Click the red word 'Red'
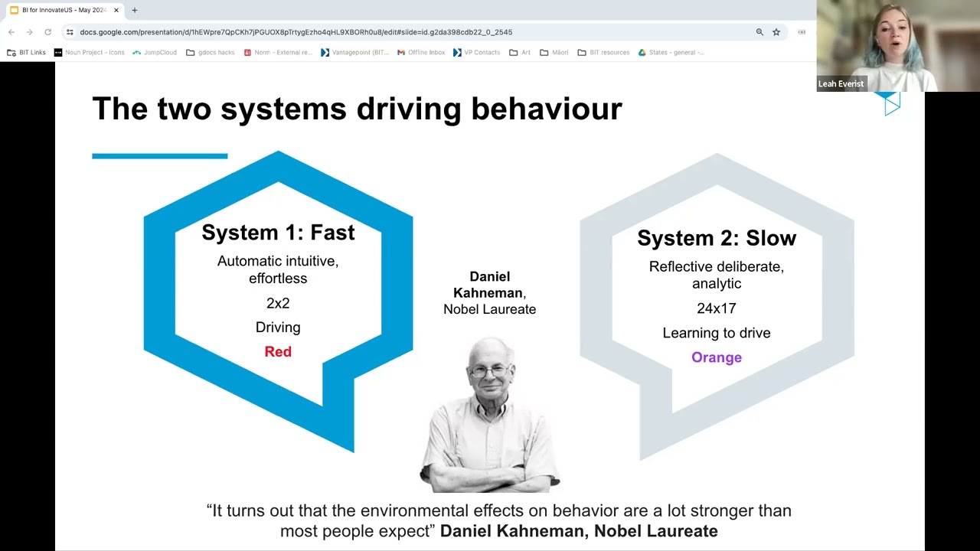Image resolution: width=980 pixels, height=551 pixels. point(278,351)
